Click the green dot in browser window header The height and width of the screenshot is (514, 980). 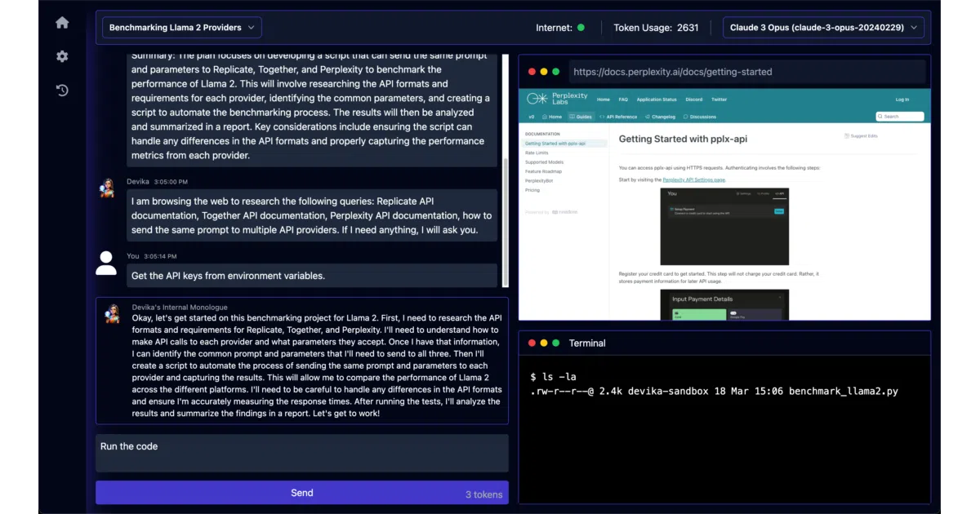click(x=556, y=72)
